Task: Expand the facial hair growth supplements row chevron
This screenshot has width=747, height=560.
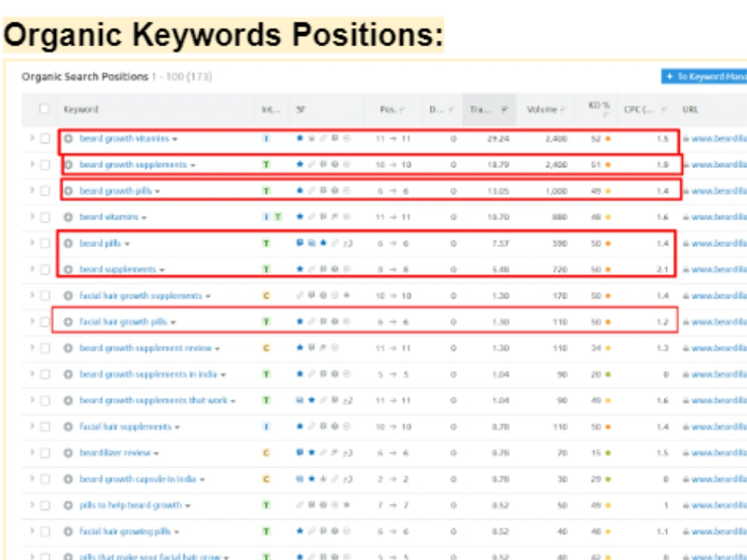Action: click(x=32, y=295)
